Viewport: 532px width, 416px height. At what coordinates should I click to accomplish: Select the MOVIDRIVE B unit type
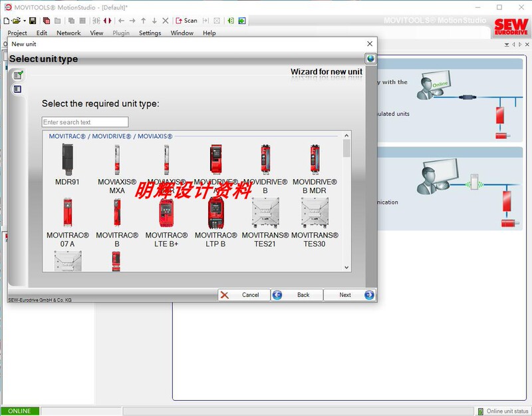point(265,169)
